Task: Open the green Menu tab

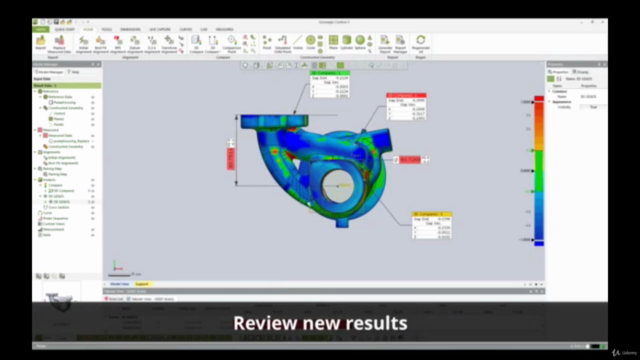Action: point(41,29)
